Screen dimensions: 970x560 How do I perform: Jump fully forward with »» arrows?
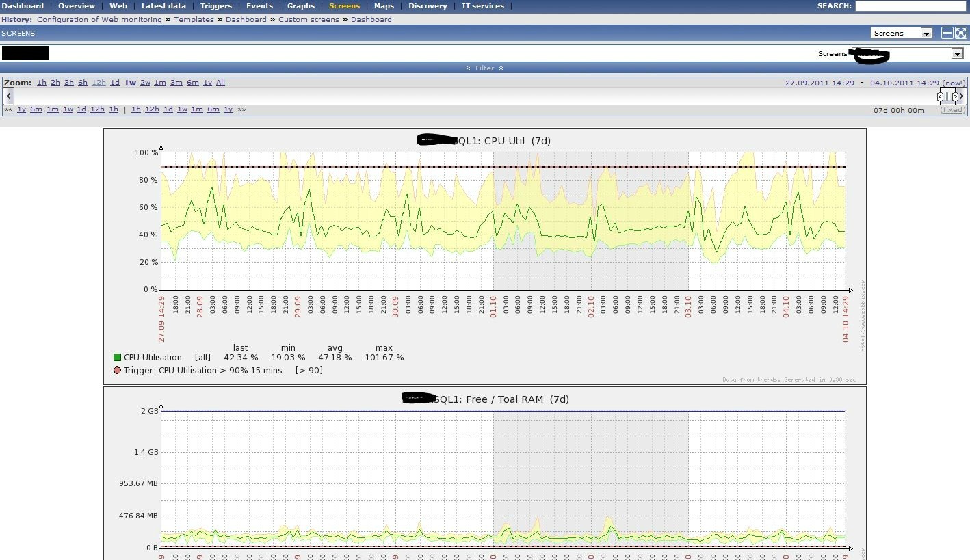pyautogui.click(x=241, y=109)
